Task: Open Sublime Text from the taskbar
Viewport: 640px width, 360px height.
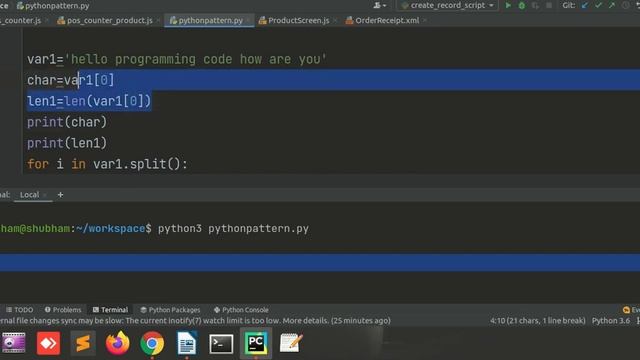Action: pyautogui.click(x=83, y=343)
